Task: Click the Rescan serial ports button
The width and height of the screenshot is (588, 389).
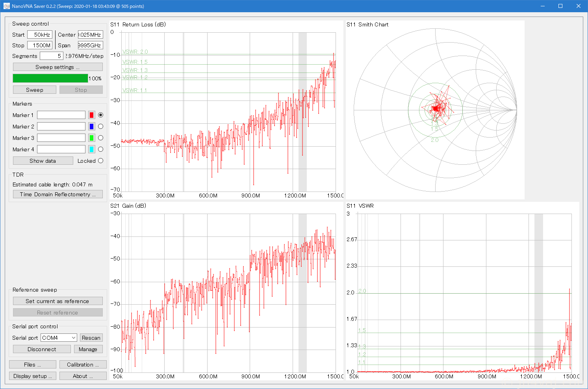Action: (91, 338)
